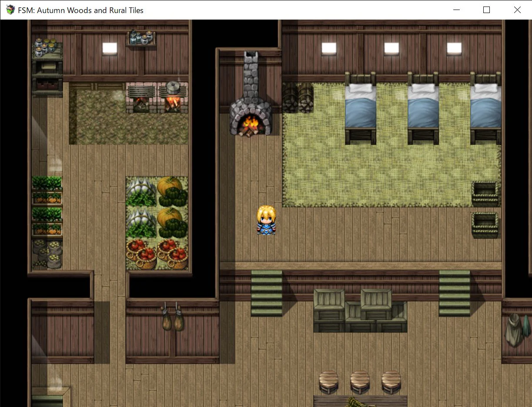Click the lower wicker basket on the floor
532x407 pixels.
coord(485,225)
